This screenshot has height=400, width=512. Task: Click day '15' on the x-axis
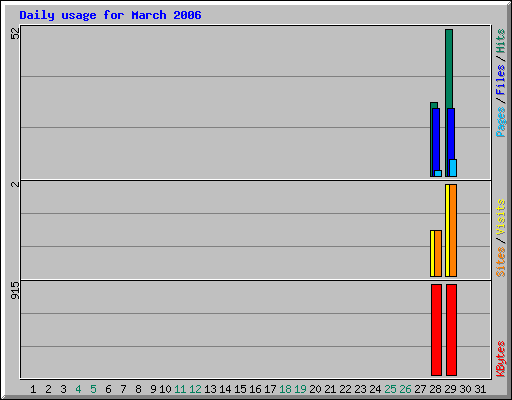pos(240,389)
